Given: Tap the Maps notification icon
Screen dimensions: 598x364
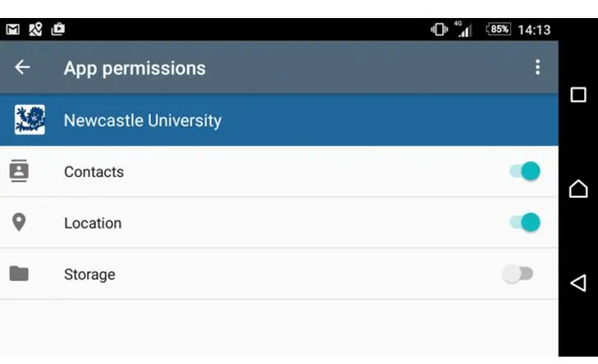Looking at the screenshot, I should click(35, 30).
